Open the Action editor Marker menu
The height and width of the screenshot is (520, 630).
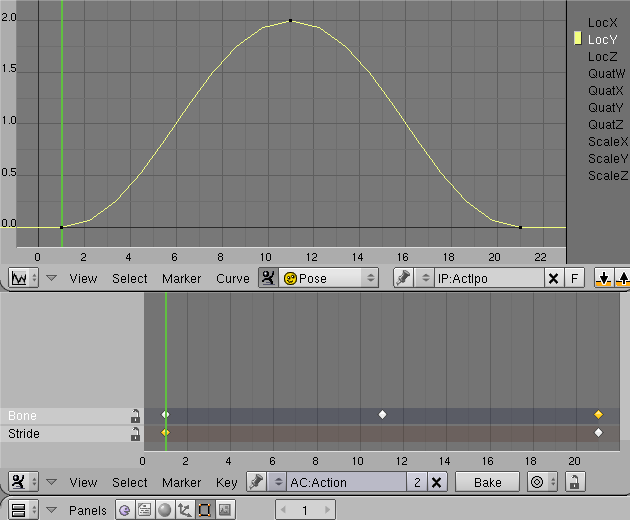182,482
